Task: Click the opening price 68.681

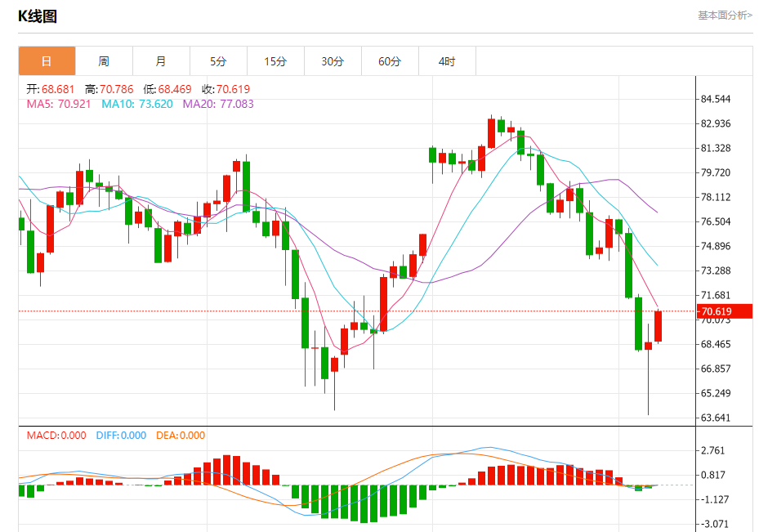Action: coord(58,89)
